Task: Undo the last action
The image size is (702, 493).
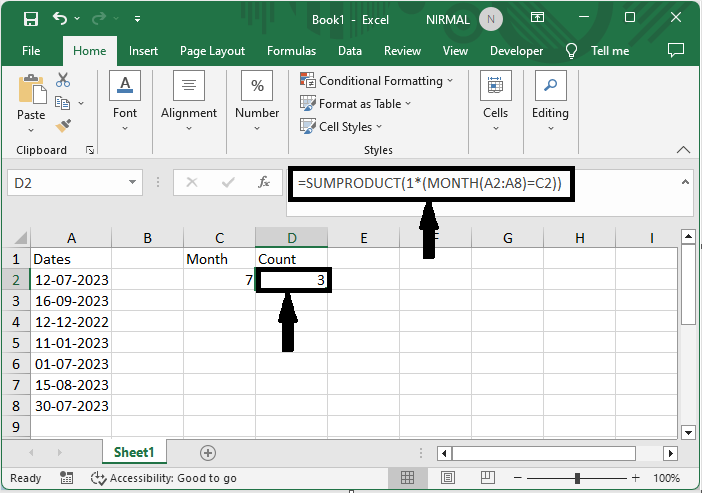Action: (60, 18)
